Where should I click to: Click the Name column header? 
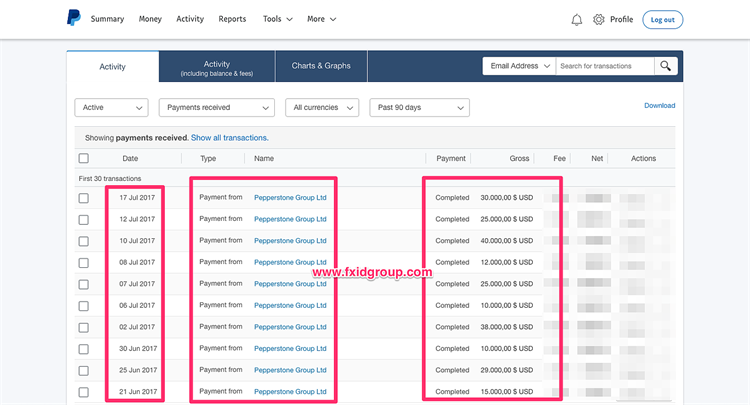point(264,158)
